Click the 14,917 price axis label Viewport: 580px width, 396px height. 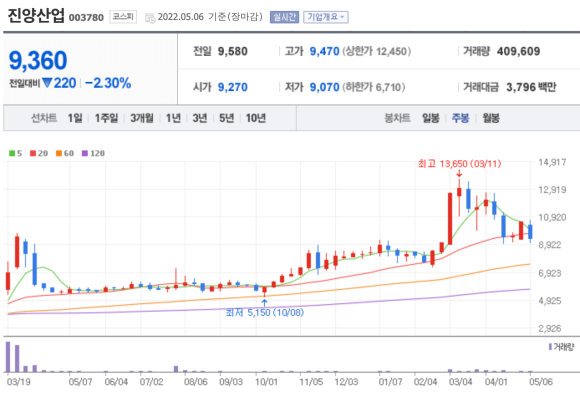click(552, 162)
